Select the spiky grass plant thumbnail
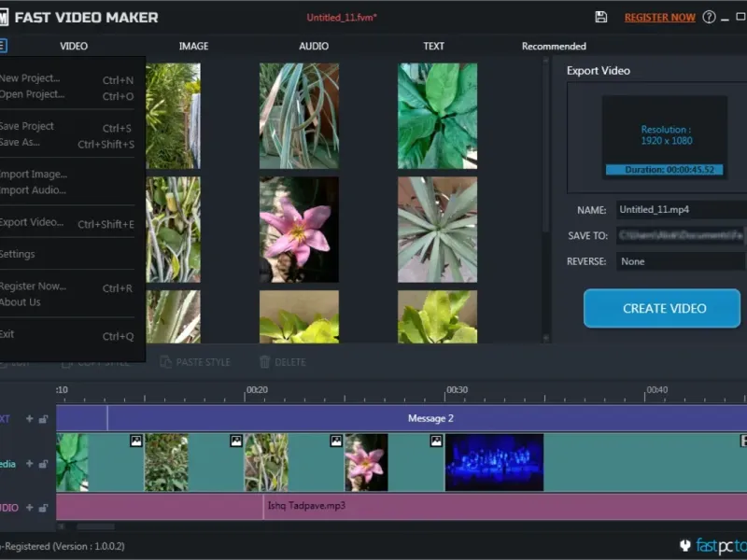The width and height of the screenshot is (747, 560). point(299,116)
